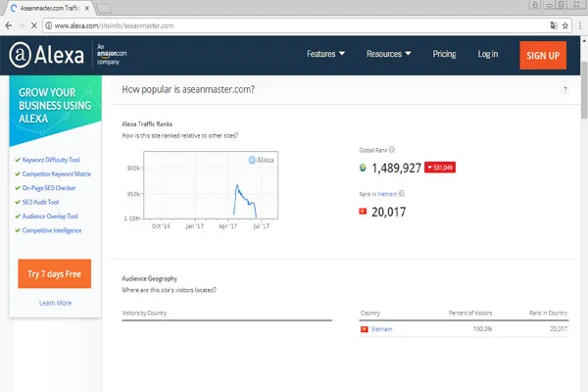Click the Vietnam rank value 20,017 heading
This screenshot has height=392, width=588.
coord(388,212)
